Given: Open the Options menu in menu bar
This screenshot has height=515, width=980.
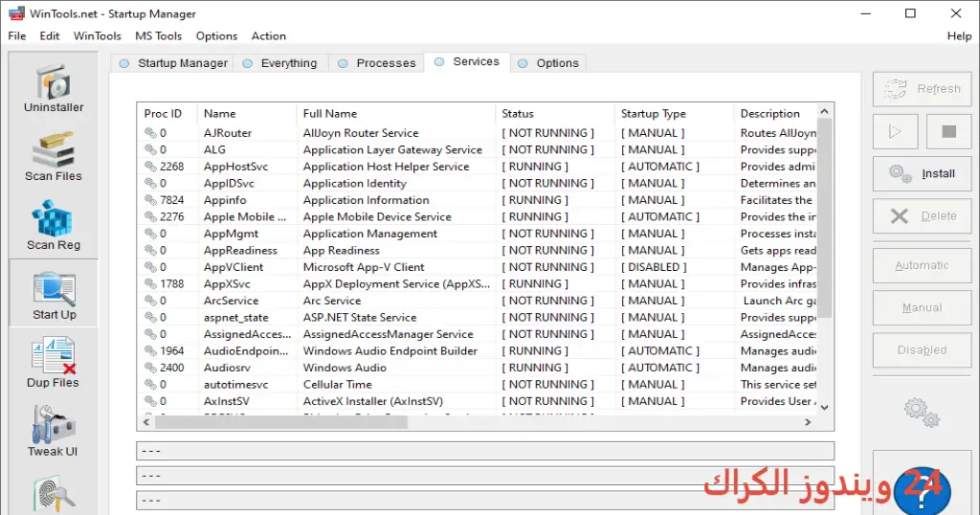Looking at the screenshot, I should point(216,36).
